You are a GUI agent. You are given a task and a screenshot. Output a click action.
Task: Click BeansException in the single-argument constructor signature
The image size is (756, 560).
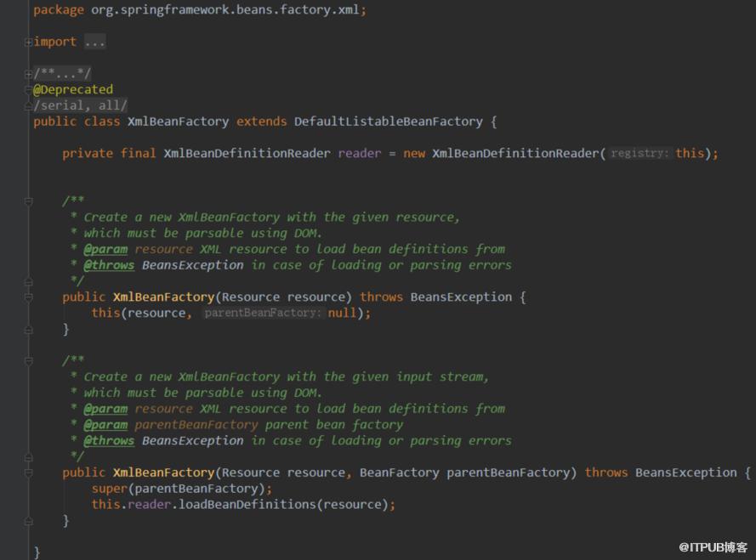pos(461,297)
